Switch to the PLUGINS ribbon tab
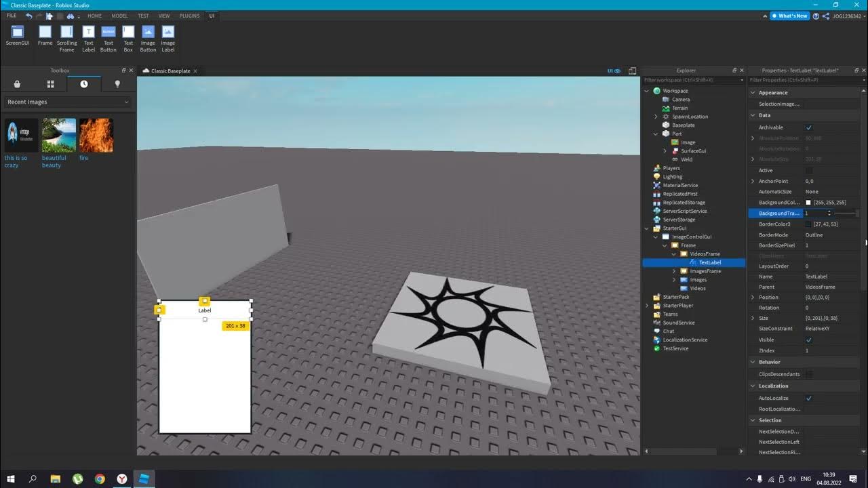868x488 pixels. 190,16
